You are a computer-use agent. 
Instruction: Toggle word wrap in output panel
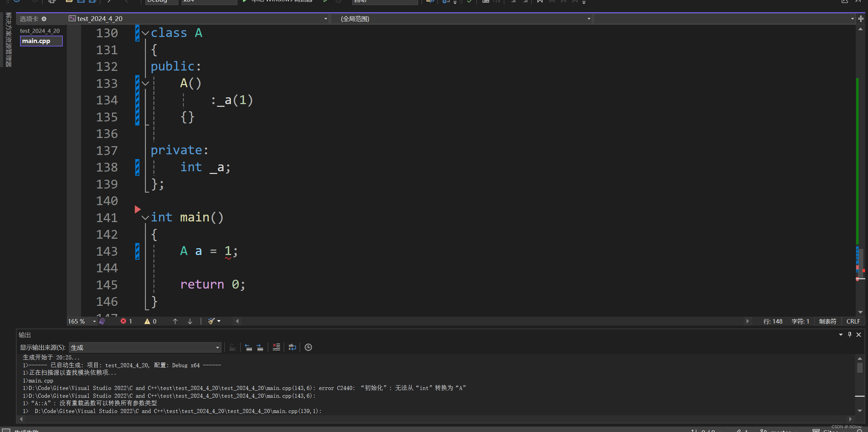(x=292, y=347)
